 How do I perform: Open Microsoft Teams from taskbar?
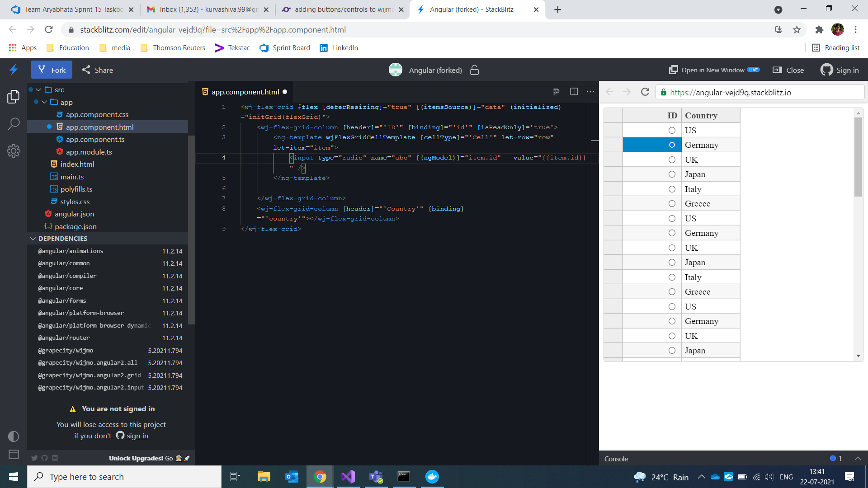point(376,477)
